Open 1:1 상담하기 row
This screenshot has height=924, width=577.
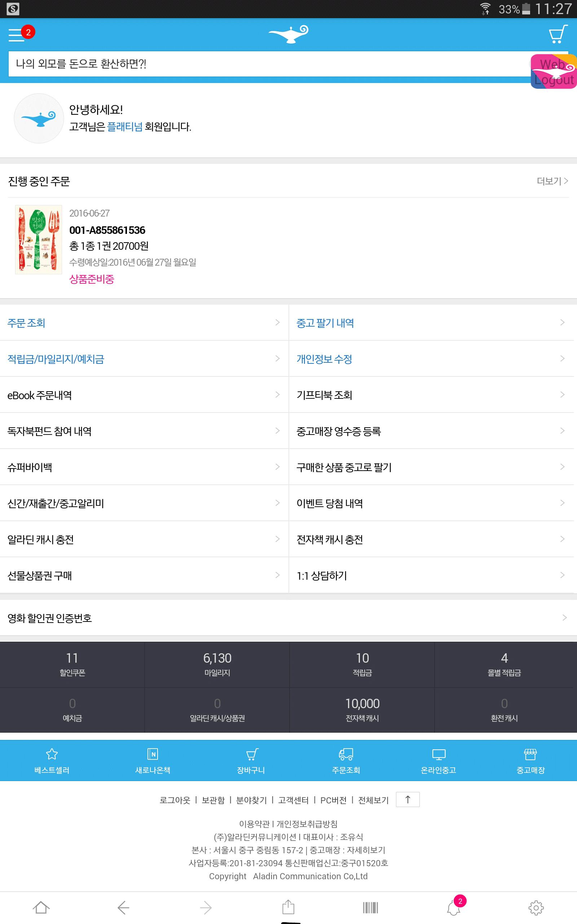[x=431, y=575]
